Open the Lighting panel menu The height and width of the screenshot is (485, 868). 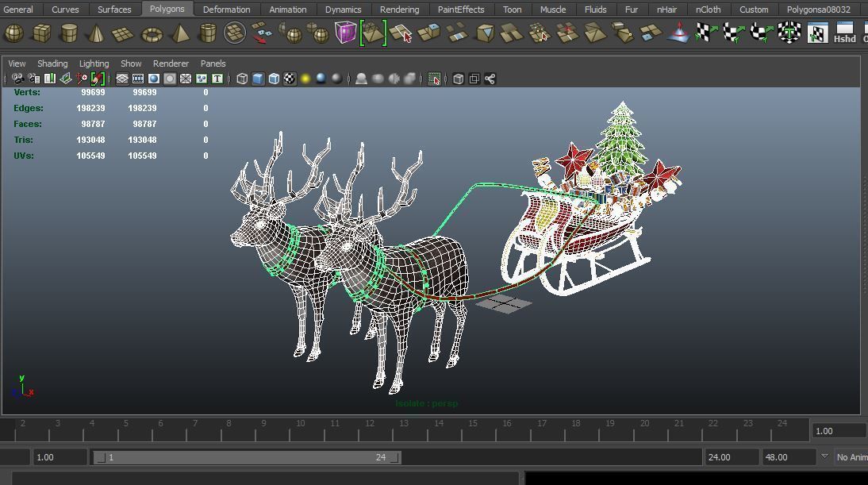pyautogui.click(x=94, y=64)
